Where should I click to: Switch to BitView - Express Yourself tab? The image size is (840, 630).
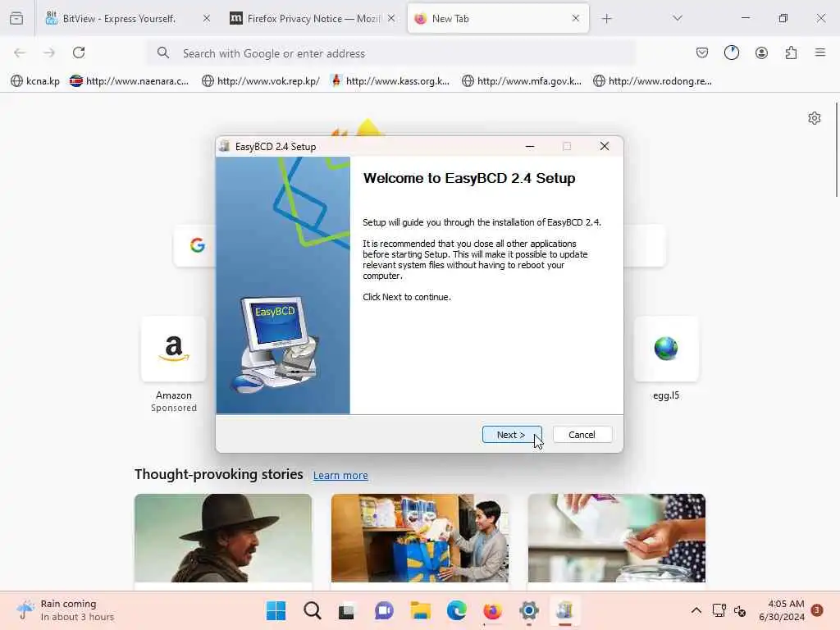pyautogui.click(x=119, y=19)
